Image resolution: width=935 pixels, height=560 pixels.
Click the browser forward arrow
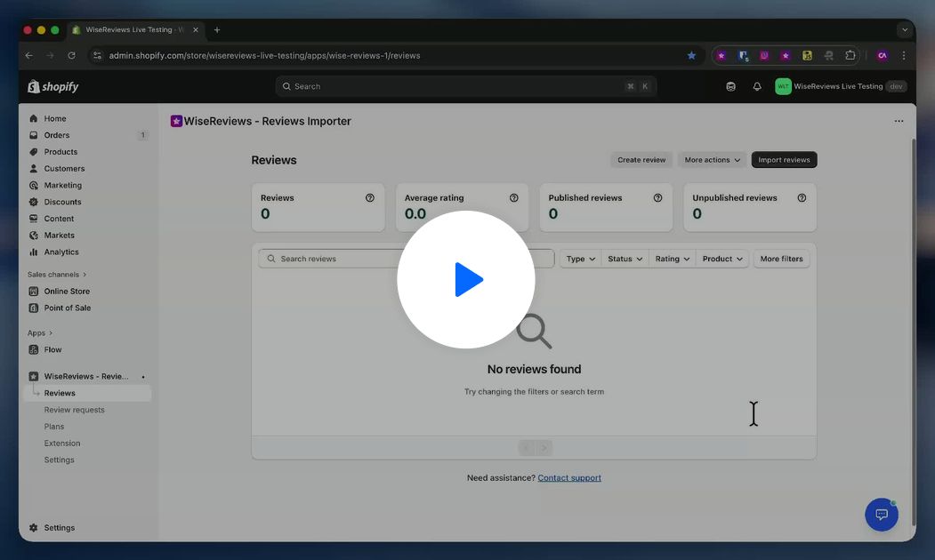pyautogui.click(x=50, y=55)
